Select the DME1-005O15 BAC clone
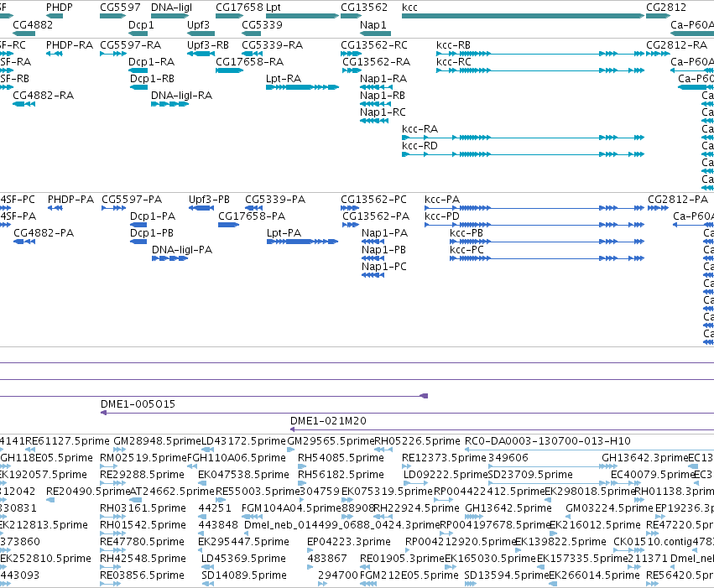The height and width of the screenshot is (588, 714). pyautogui.click(x=407, y=413)
